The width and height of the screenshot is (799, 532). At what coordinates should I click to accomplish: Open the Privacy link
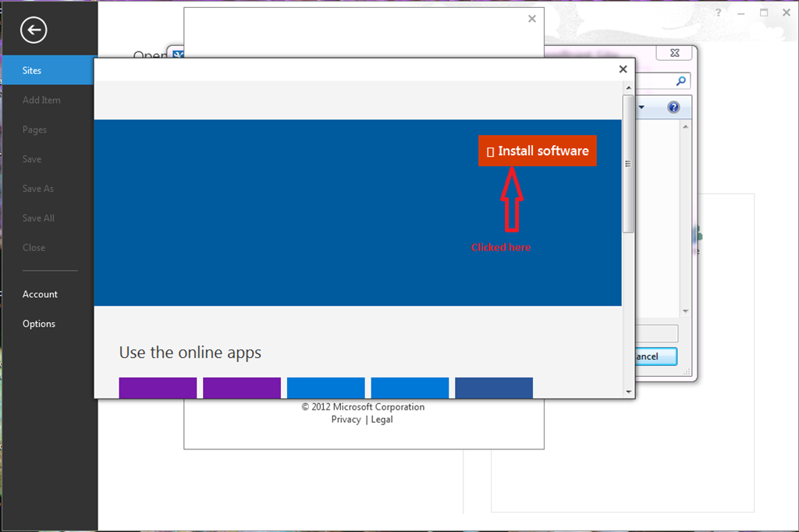click(346, 420)
